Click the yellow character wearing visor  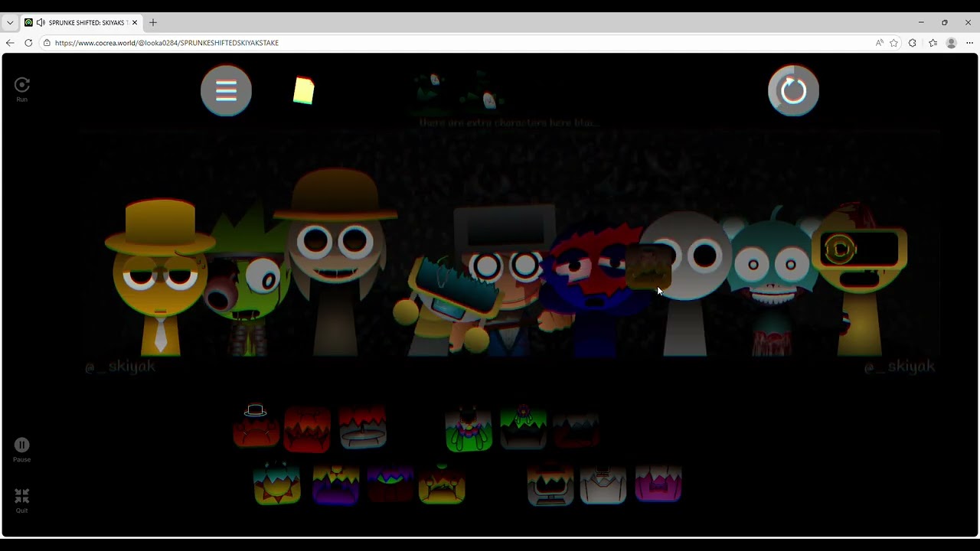tap(859, 279)
